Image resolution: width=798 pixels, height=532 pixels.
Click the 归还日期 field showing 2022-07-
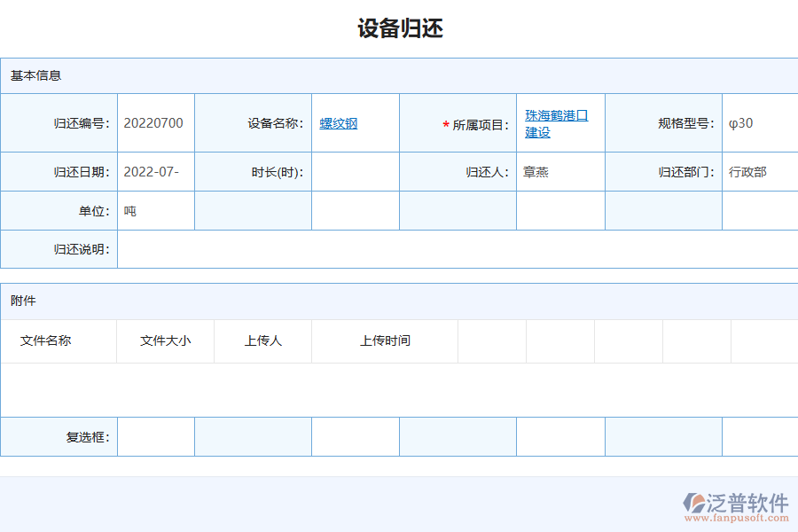click(x=156, y=171)
